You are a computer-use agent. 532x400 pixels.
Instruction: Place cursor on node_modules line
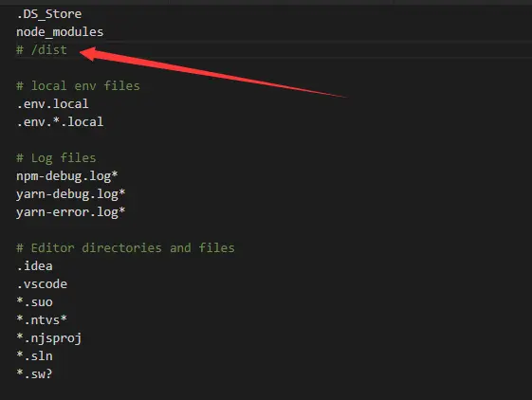(x=60, y=32)
